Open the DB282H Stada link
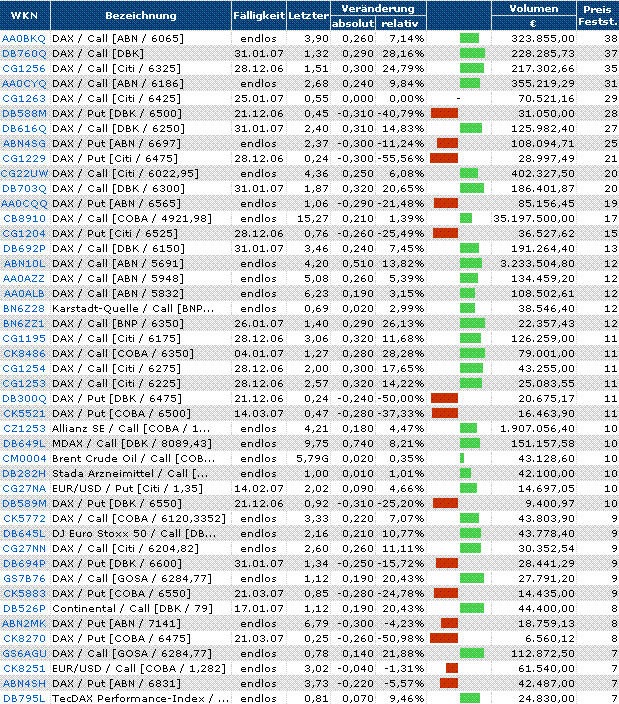619x704 pixels. point(24,474)
